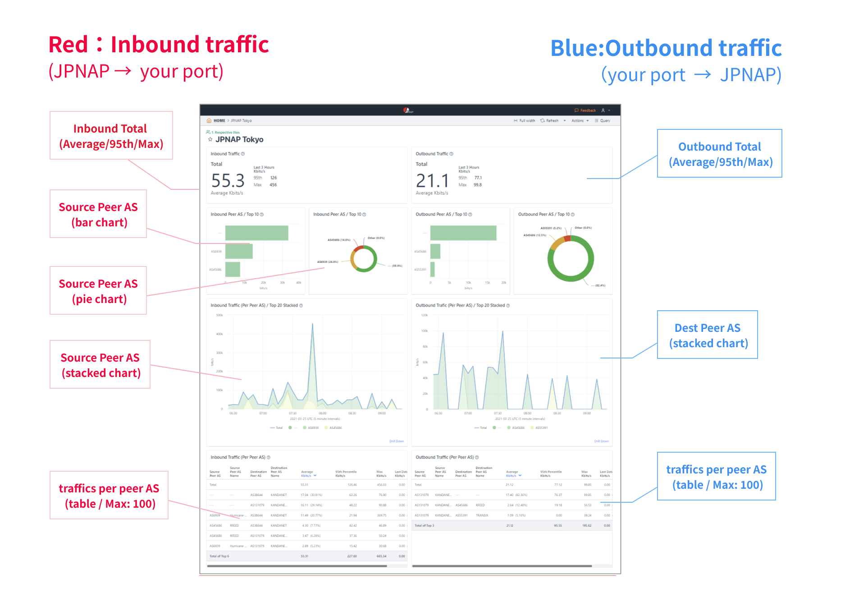The image size is (868, 606).
Task: Click Drill Down link in inbound chart
Action: coord(397,441)
